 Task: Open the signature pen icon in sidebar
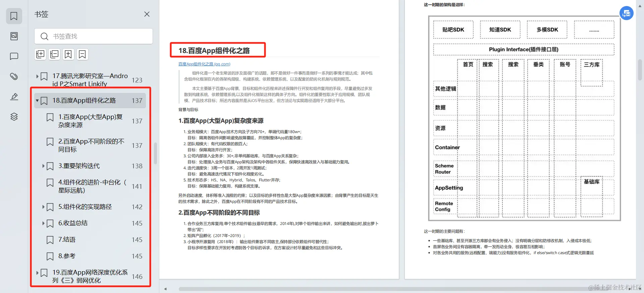pos(14,97)
